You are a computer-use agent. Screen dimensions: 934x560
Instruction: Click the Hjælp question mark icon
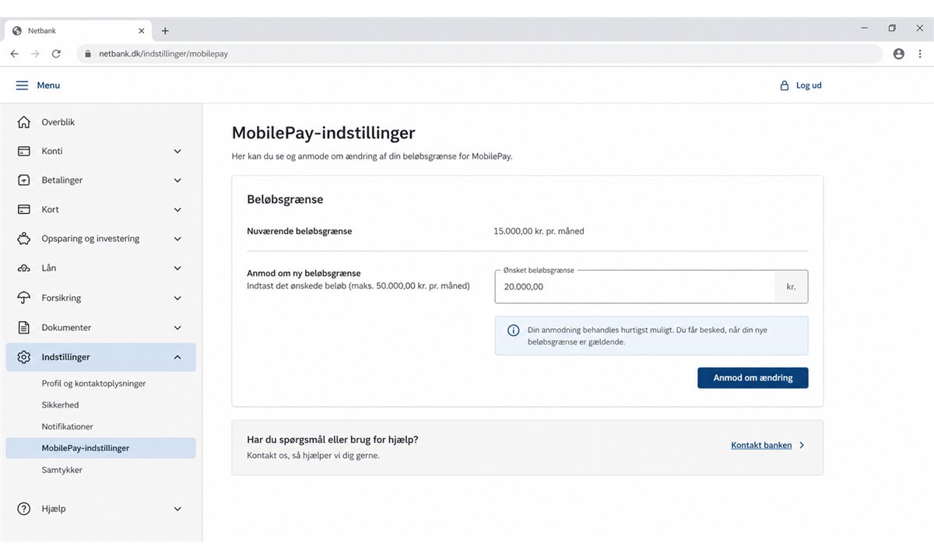tap(24, 509)
